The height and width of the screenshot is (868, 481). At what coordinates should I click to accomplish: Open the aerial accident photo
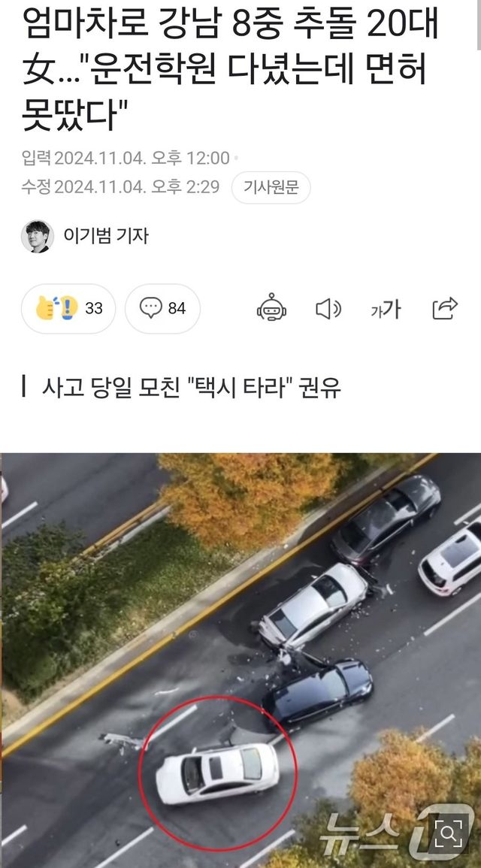point(240,661)
